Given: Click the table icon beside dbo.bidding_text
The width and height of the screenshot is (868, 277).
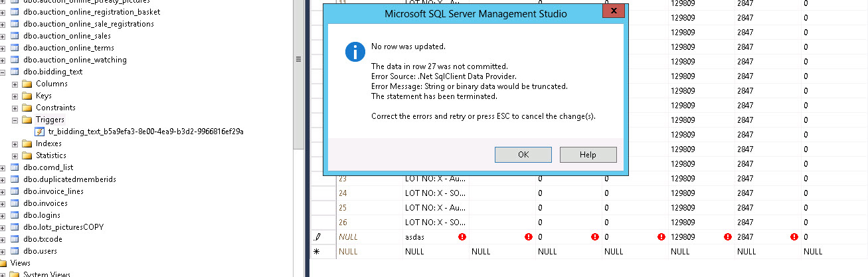Looking at the screenshot, I should pyautogui.click(x=15, y=72).
